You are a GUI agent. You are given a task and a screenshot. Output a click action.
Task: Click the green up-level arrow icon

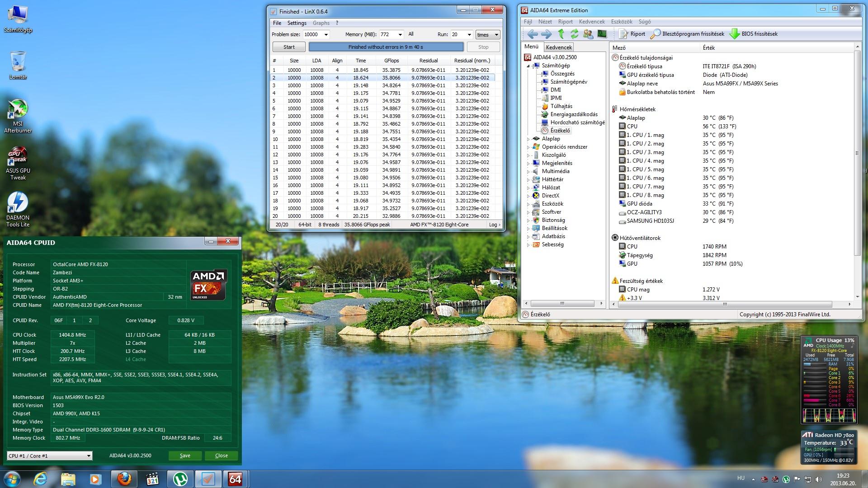point(561,34)
